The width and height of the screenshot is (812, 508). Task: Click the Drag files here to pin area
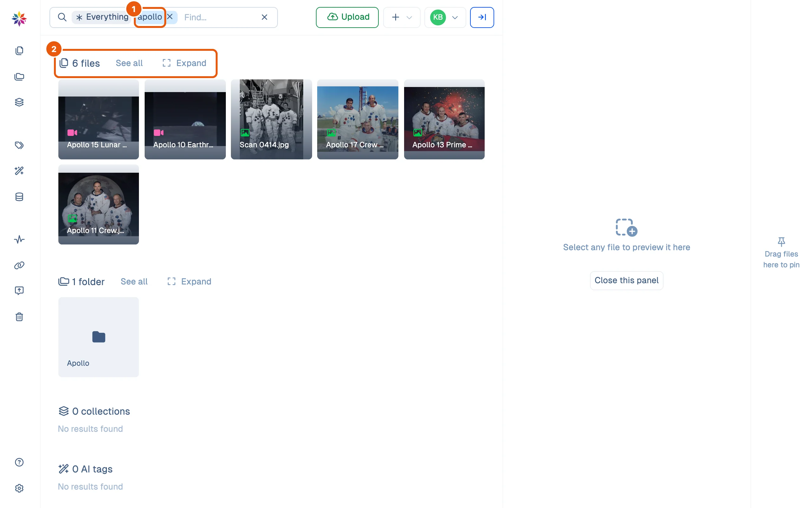(781, 253)
